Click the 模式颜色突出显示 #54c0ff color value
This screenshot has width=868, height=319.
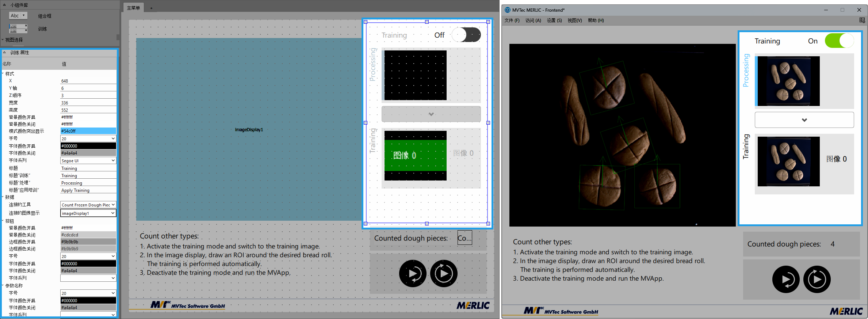88,131
